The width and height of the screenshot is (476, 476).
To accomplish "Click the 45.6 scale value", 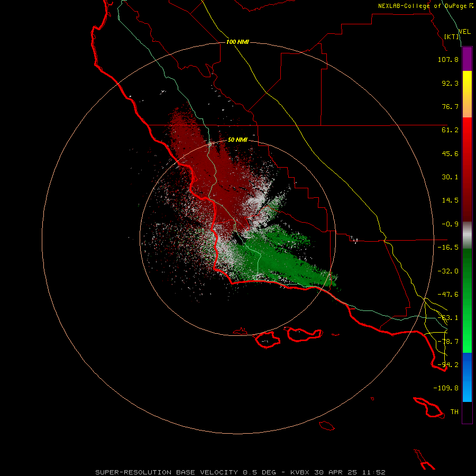I will point(450,153).
